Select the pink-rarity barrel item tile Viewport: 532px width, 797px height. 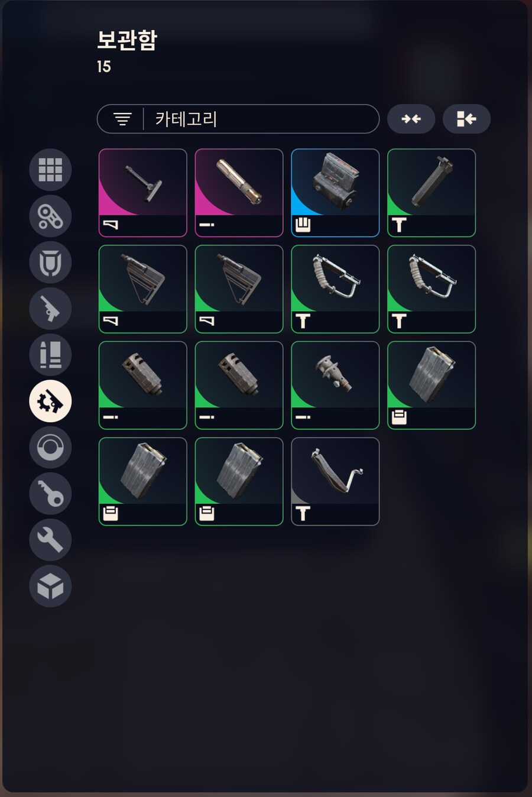239,193
